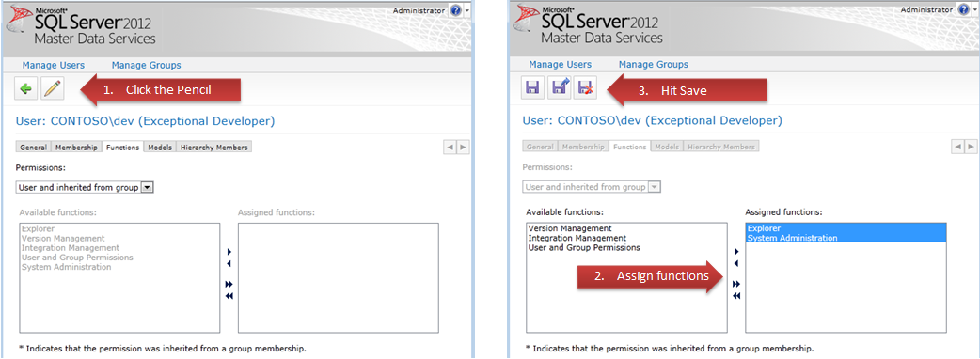
Task: Click greyed System Administration in left screenshot
Action: (66, 267)
